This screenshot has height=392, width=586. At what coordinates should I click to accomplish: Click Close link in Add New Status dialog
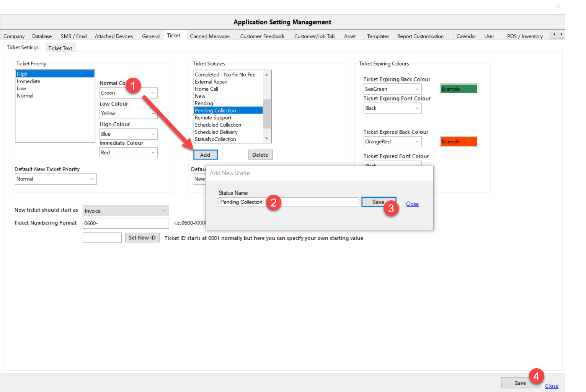point(412,204)
